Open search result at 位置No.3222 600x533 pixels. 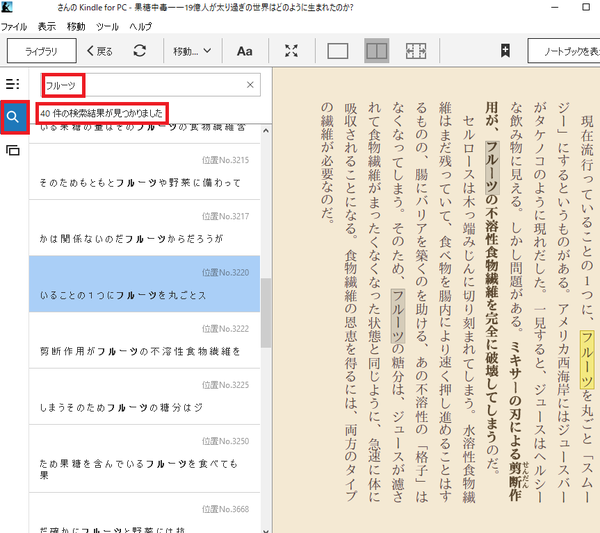[145, 341]
